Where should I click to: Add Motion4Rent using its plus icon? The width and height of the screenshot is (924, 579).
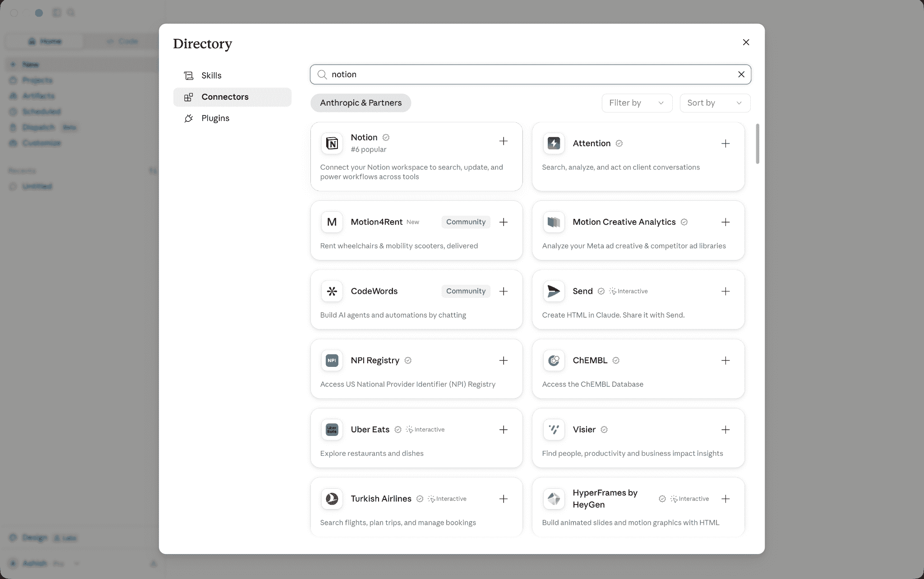click(504, 222)
